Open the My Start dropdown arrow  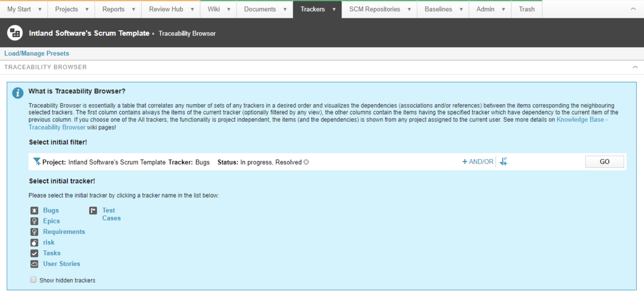click(x=40, y=9)
